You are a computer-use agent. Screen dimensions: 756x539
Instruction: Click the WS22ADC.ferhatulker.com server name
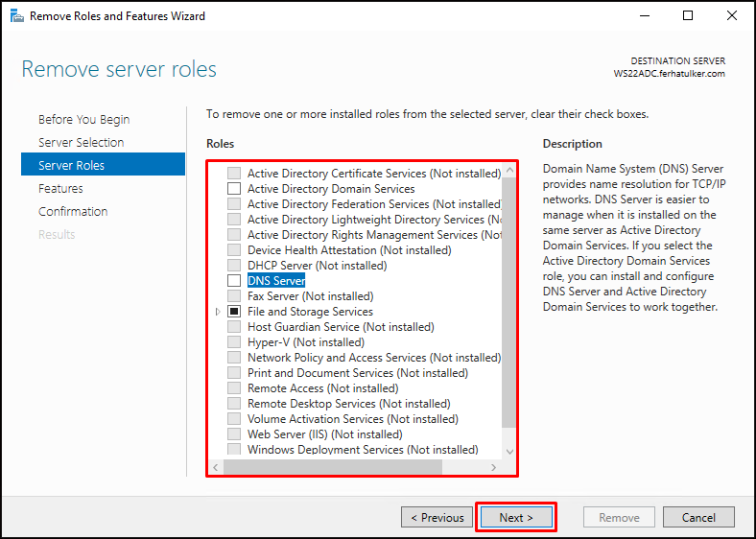[x=670, y=74]
